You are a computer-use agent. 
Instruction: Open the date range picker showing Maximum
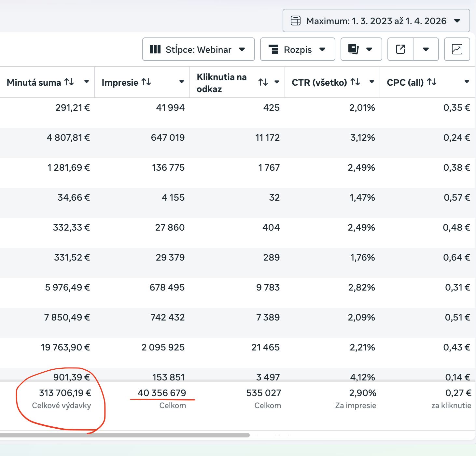click(376, 21)
